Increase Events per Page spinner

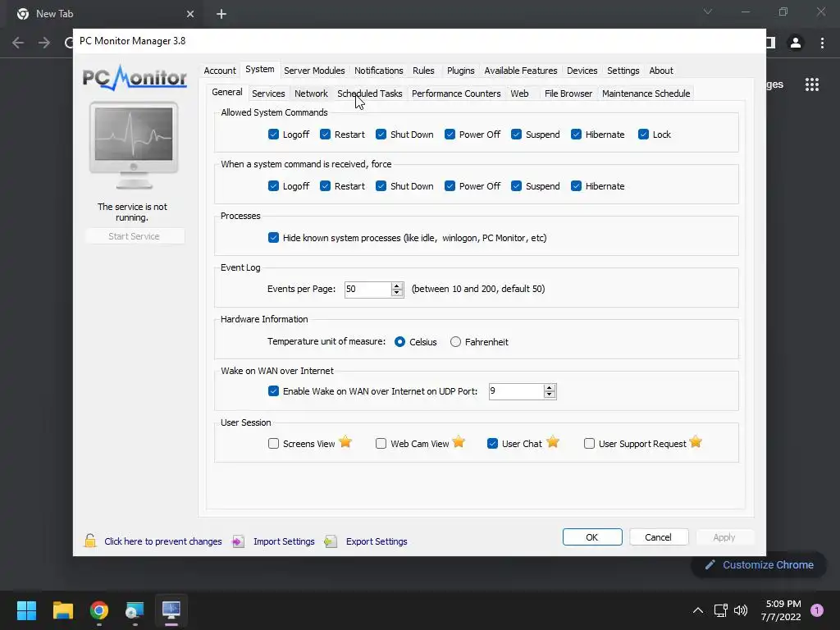[397, 286]
